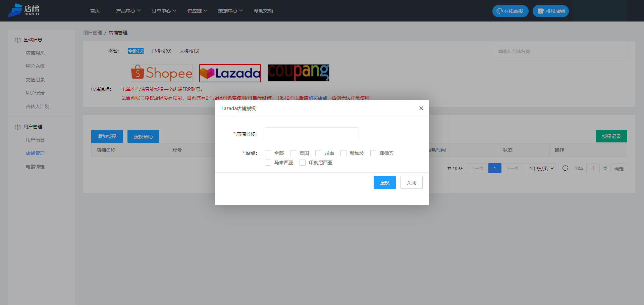Open the 10条/页 page size selector
644x305 pixels.
(541, 168)
